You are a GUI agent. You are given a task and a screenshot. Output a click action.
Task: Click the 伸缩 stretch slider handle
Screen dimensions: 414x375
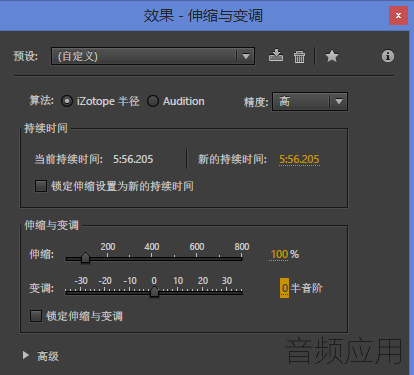85,258
